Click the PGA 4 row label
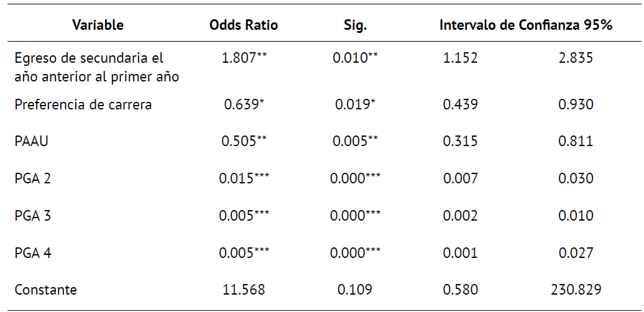 (x=34, y=253)
